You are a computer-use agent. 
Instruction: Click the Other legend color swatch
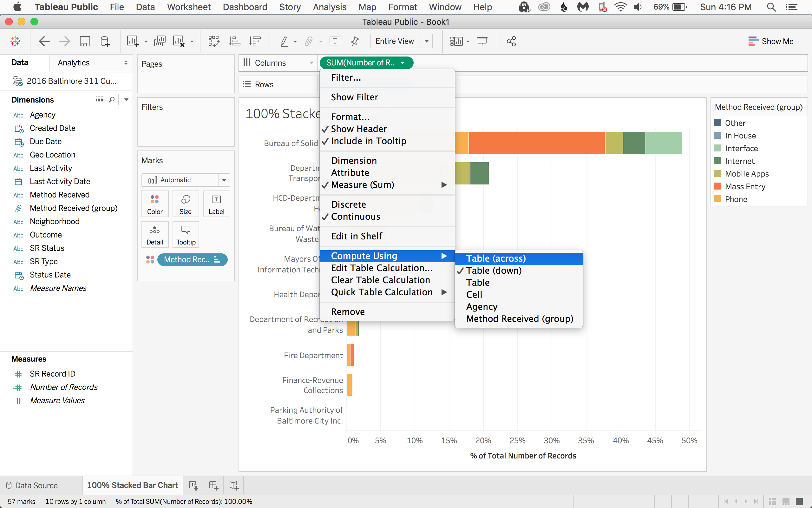[718, 123]
